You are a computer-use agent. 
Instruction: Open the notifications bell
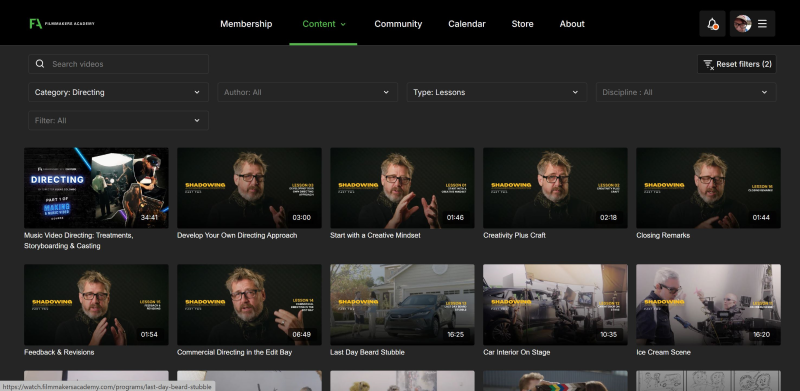[712, 23]
